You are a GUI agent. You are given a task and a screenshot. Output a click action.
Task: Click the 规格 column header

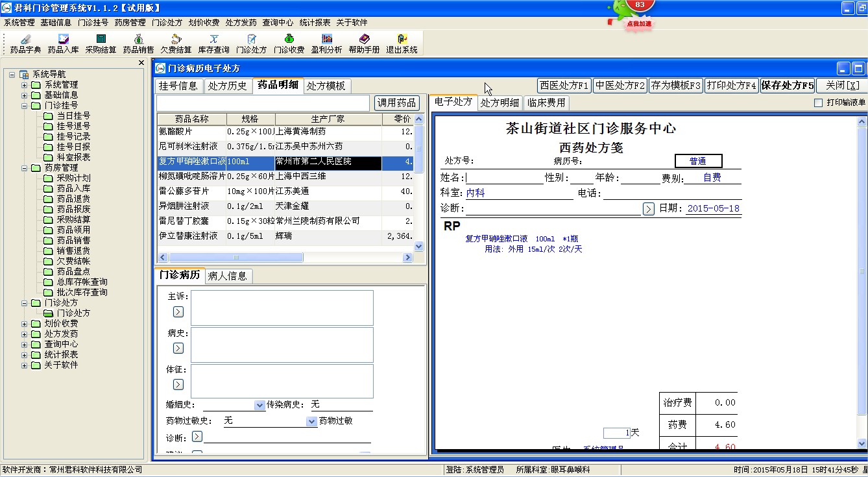(x=250, y=119)
